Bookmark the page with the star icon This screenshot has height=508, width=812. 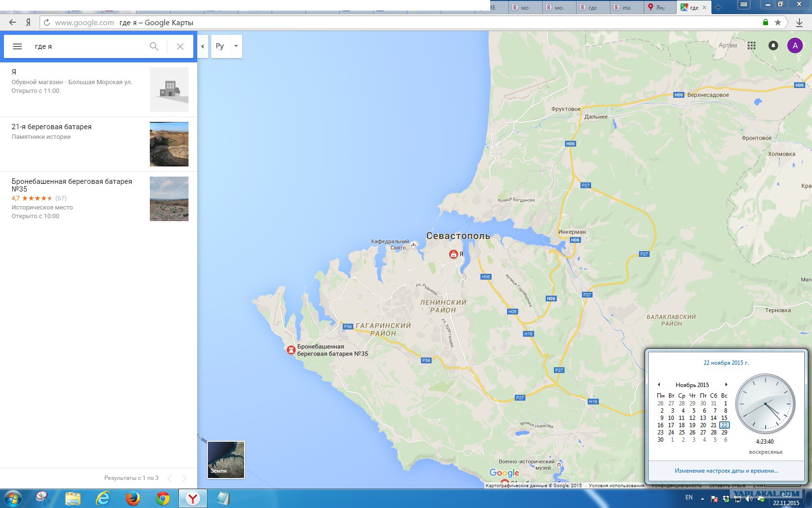(778, 22)
